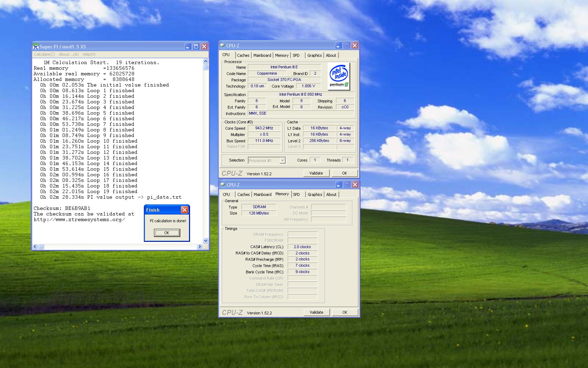
Task: Click the Bus Speed 111.0 MHz value
Action: pos(264,141)
